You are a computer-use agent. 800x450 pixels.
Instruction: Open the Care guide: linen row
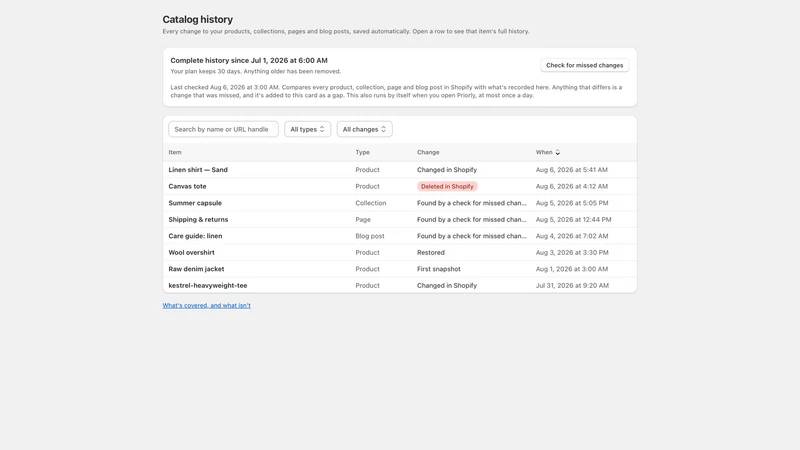click(399, 236)
